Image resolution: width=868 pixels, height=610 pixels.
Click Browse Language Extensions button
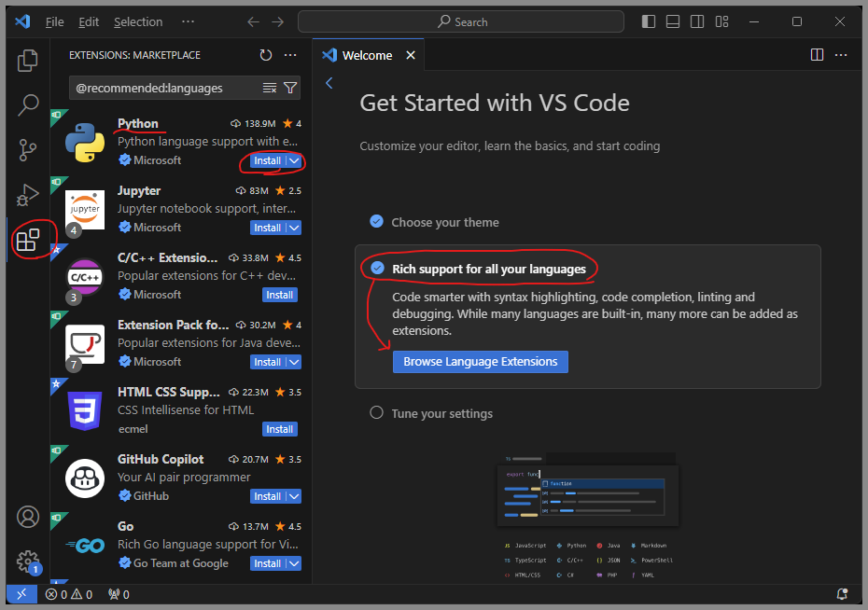481,362
